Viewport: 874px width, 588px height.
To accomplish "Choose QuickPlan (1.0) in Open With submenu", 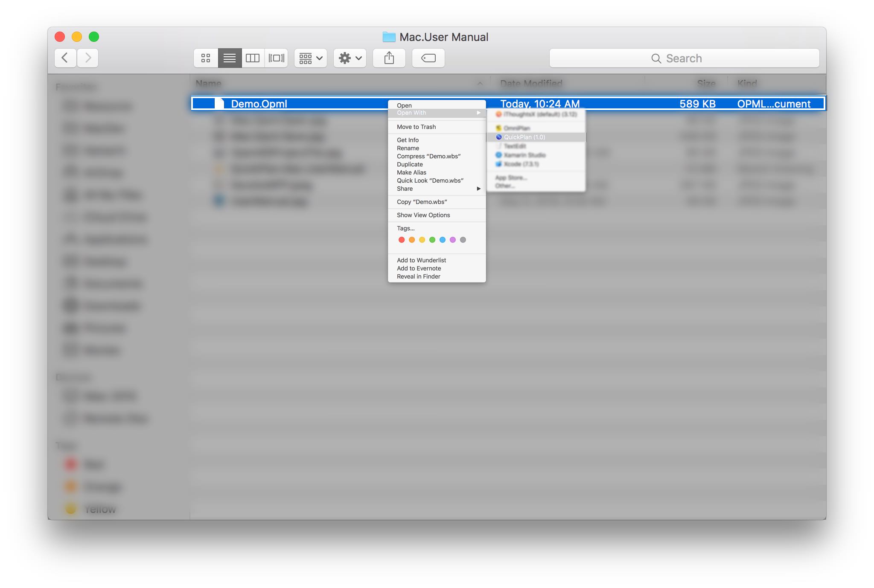I will click(x=524, y=137).
